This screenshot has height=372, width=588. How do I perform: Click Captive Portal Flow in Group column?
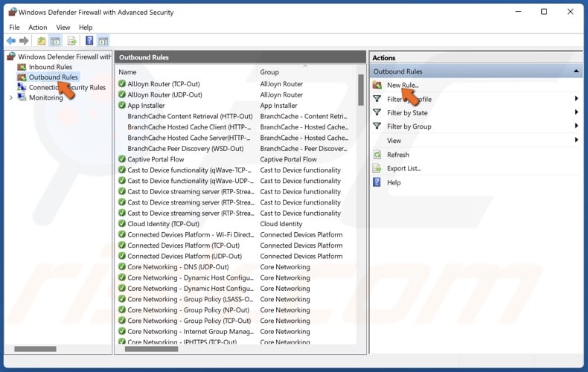[x=288, y=159]
